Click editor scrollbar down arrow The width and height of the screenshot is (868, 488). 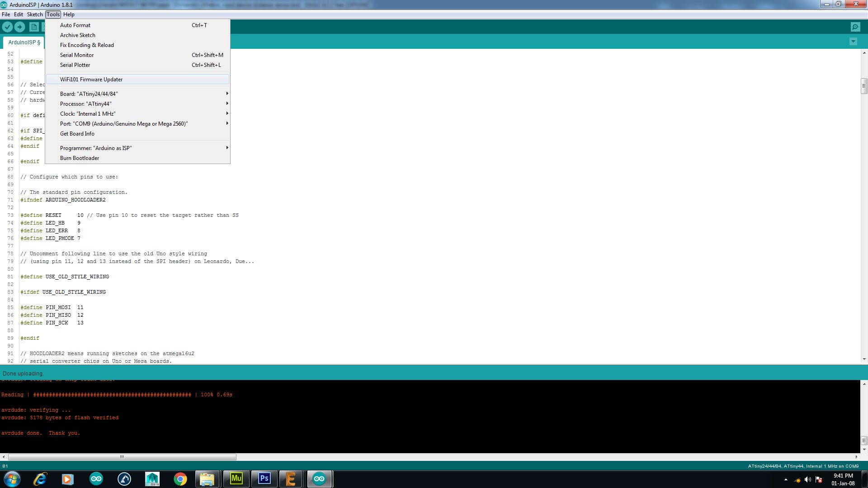coord(864,359)
